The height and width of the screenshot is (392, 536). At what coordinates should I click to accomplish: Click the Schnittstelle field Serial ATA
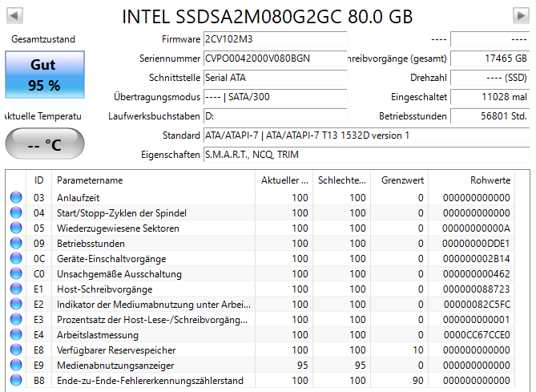275,78
